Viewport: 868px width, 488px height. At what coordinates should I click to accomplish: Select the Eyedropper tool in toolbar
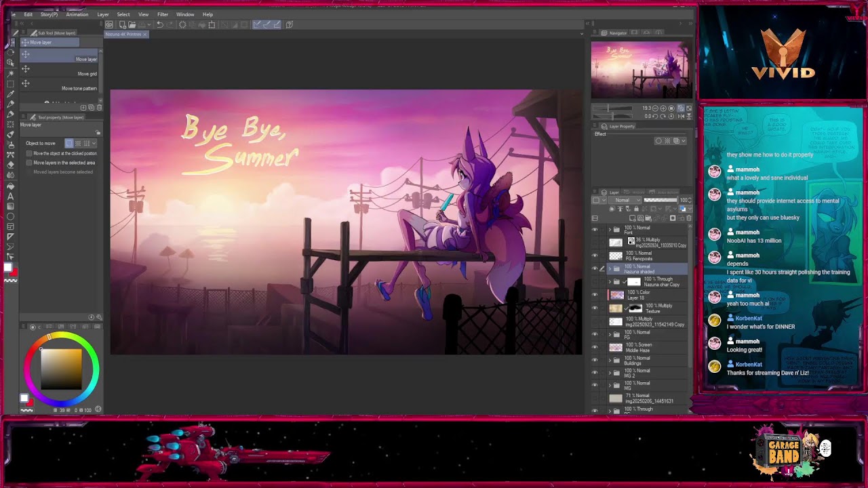[10, 94]
